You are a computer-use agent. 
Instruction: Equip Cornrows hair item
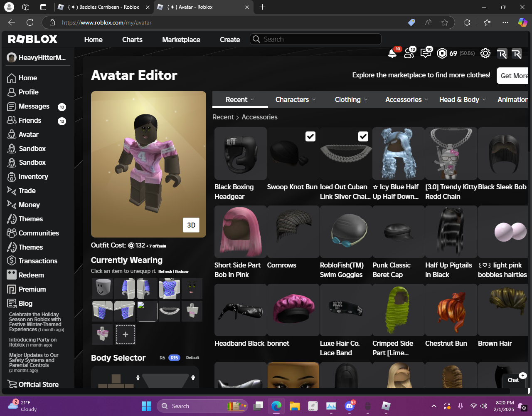coord(293,232)
